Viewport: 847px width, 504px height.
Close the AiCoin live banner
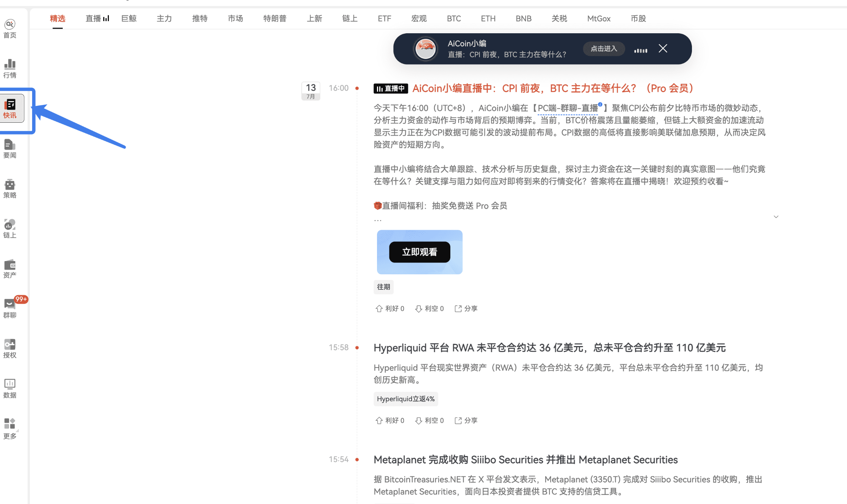663,48
